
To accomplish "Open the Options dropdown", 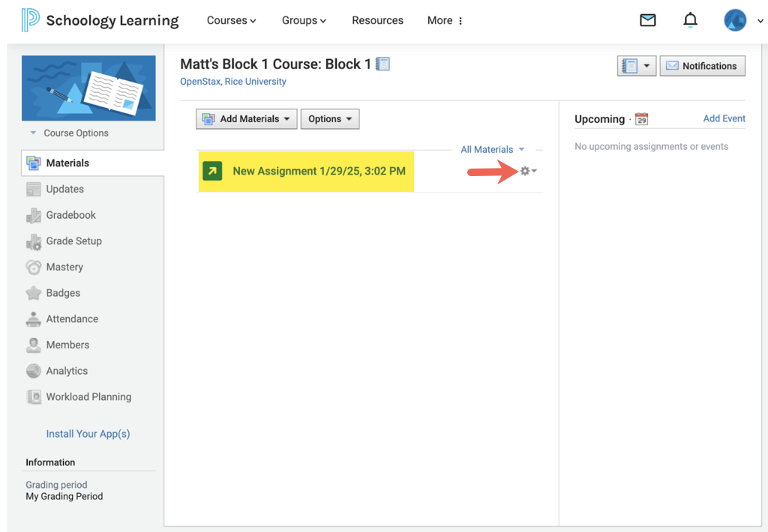I will click(330, 118).
